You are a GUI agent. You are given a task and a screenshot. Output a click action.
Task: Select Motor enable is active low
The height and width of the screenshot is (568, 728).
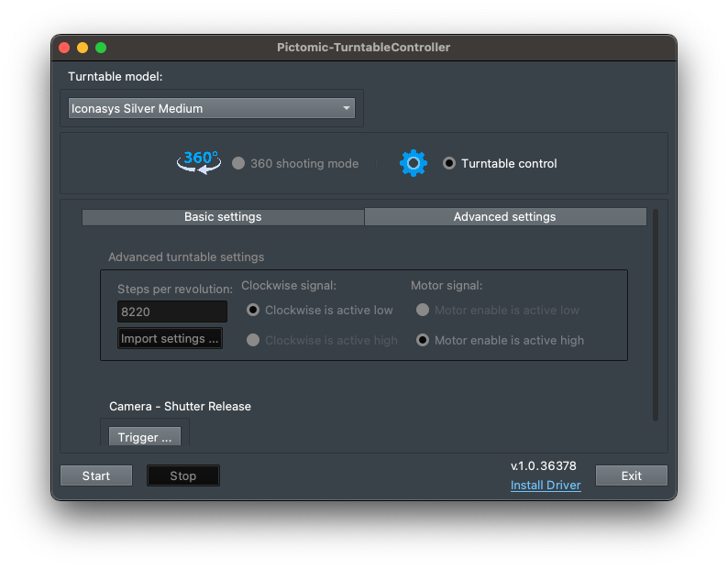pos(423,311)
